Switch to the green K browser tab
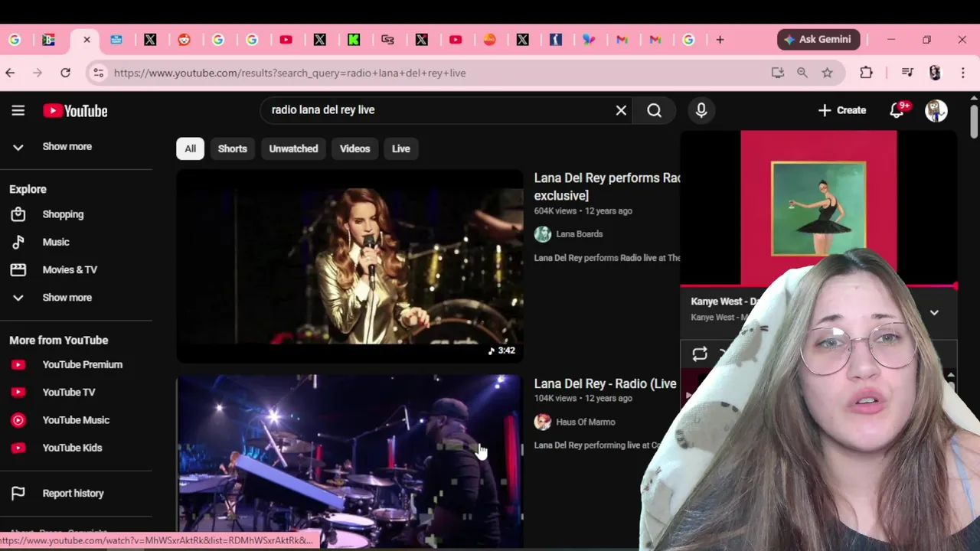Screen dimensions: 980x551 tap(354, 40)
